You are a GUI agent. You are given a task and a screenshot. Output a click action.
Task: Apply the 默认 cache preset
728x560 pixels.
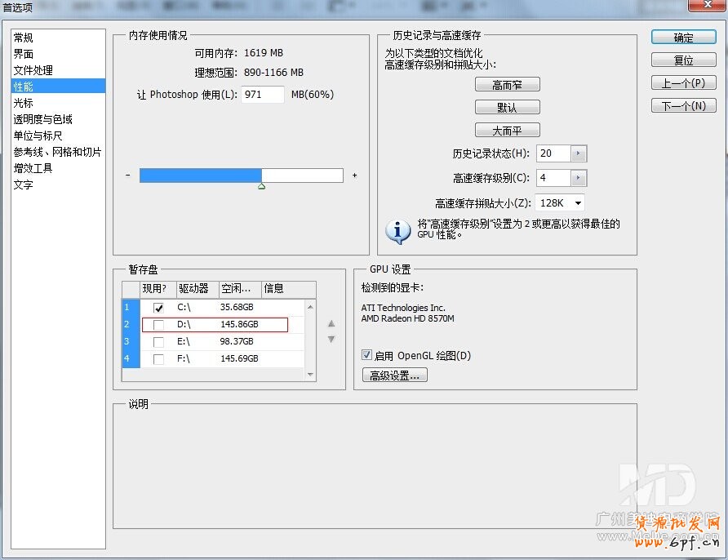point(508,106)
